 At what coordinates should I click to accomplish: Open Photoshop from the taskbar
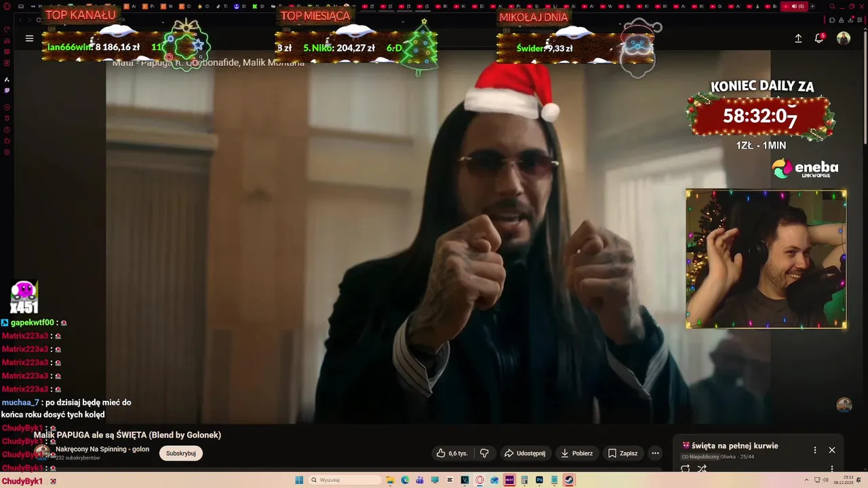[x=539, y=480]
